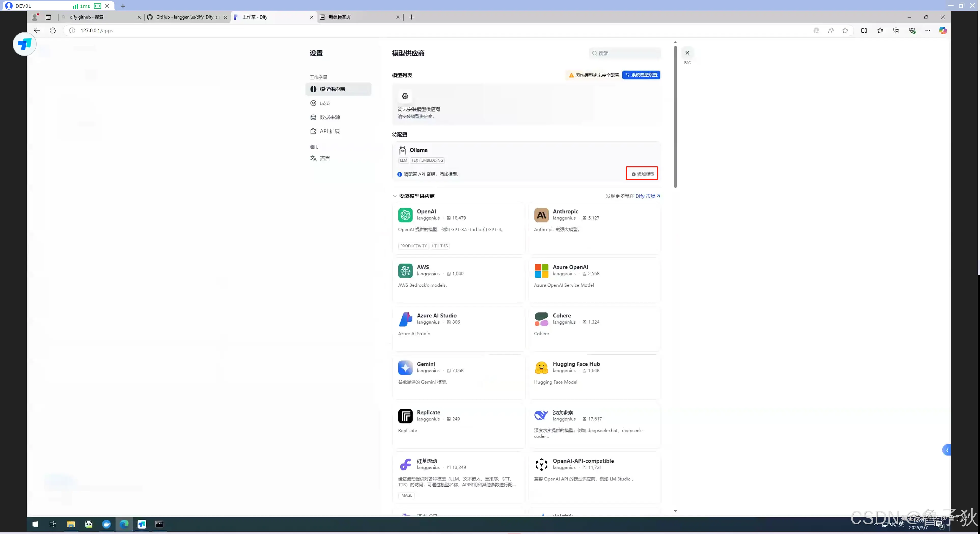
Task: Open the 成员 settings menu item
Action: pyautogui.click(x=325, y=103)
